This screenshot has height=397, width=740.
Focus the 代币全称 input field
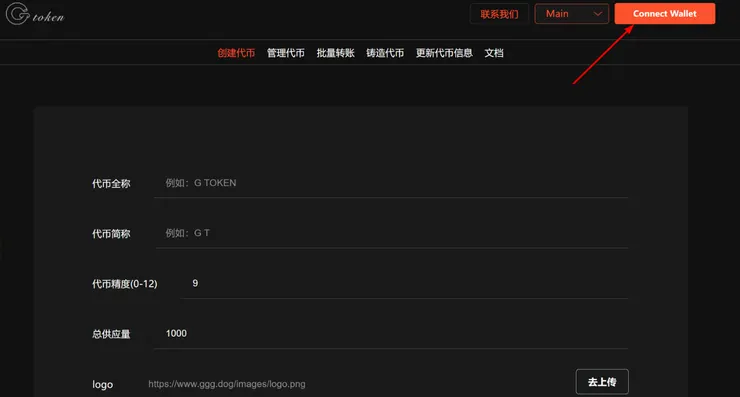(391, 183)
